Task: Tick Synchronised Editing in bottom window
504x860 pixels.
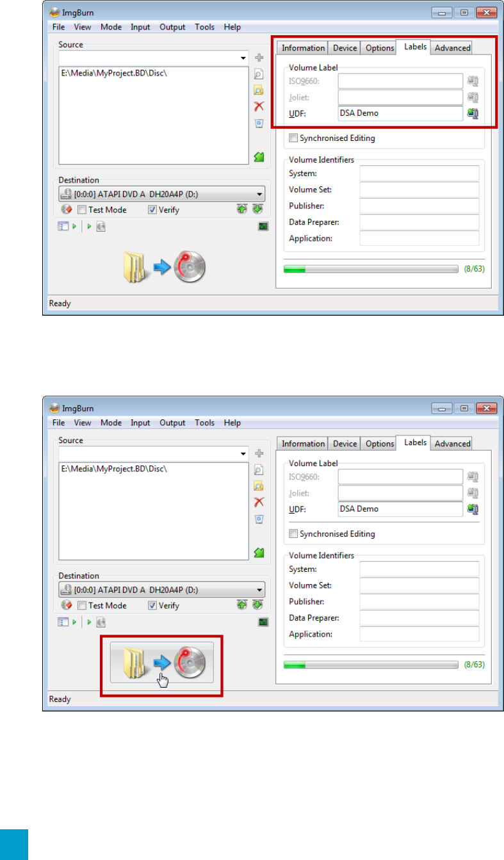Action: click(293, 533)
